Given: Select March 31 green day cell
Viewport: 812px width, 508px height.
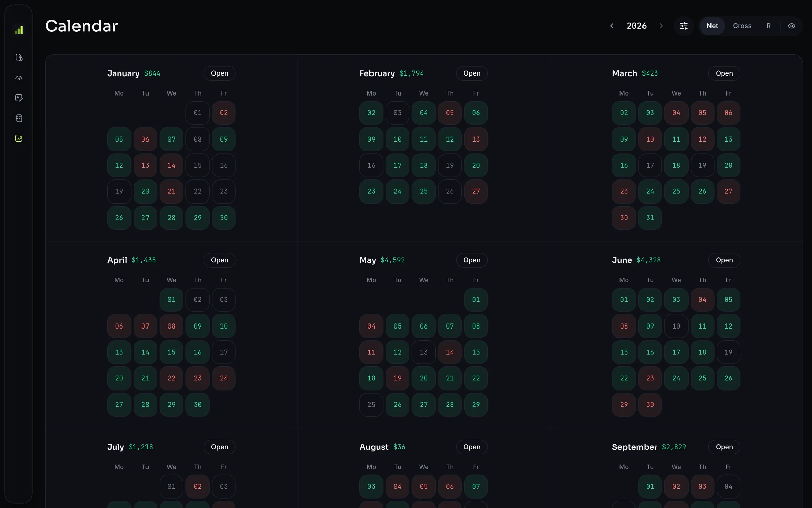Looking at the screenshot, I should [x=650, y=218].
